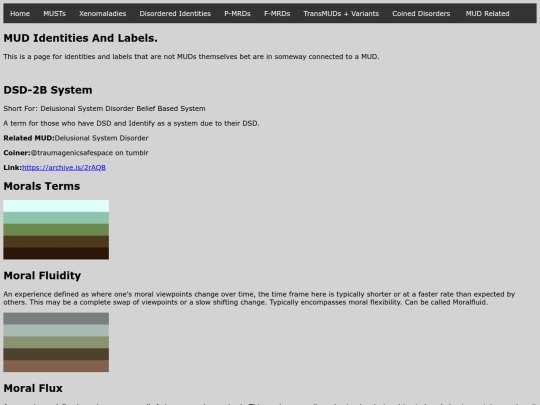Open the Xenomaladies section
The height and width of the screenshot is (405, 540).
103,13
